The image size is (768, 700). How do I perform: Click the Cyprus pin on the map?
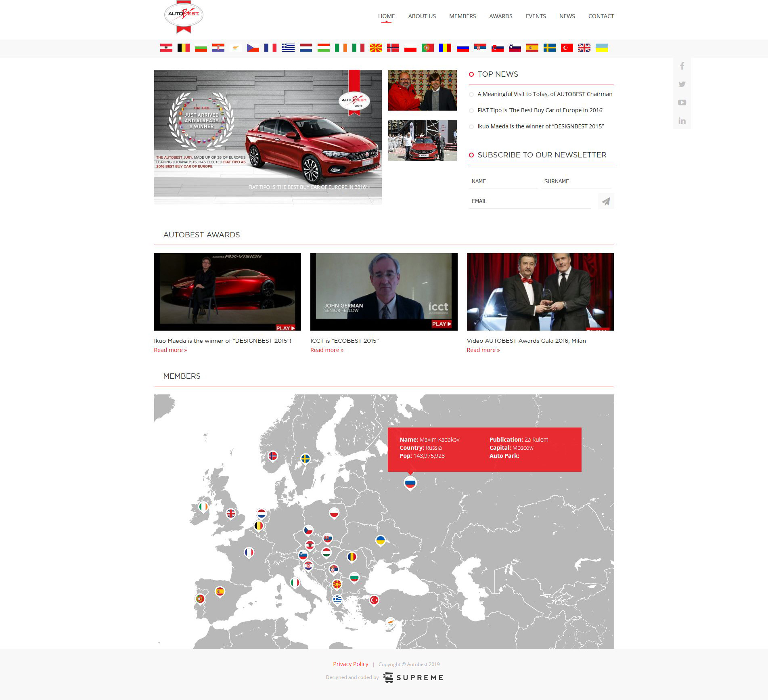(390, 624)
